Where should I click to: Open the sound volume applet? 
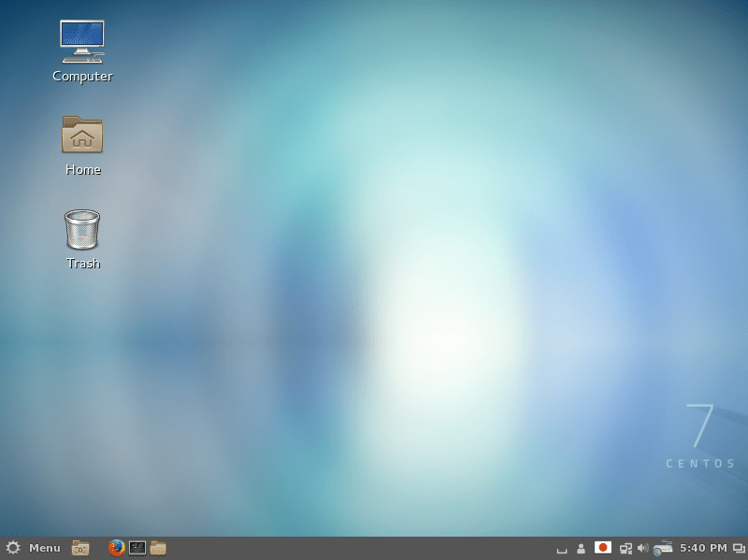pyautogui.click(x=643, y=548)
